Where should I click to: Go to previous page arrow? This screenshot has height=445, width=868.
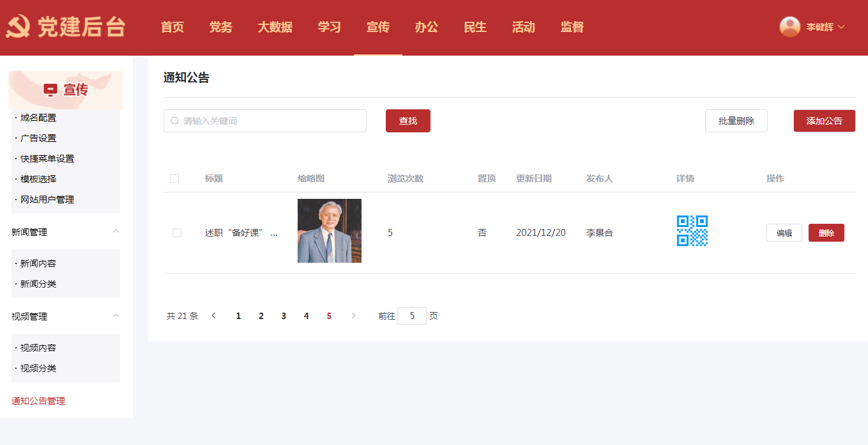coord(214,316)
